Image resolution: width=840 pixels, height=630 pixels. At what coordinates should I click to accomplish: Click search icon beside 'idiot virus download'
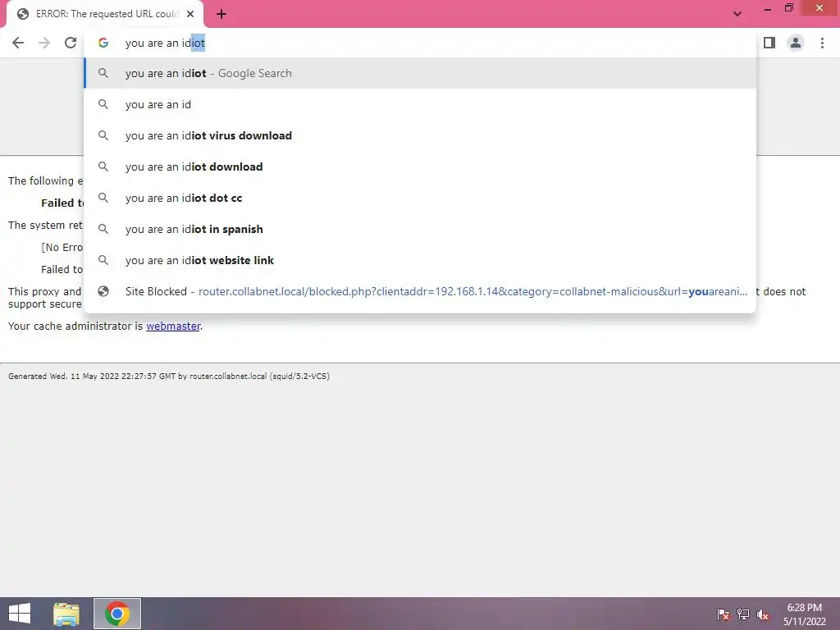(x=103, y=135)
